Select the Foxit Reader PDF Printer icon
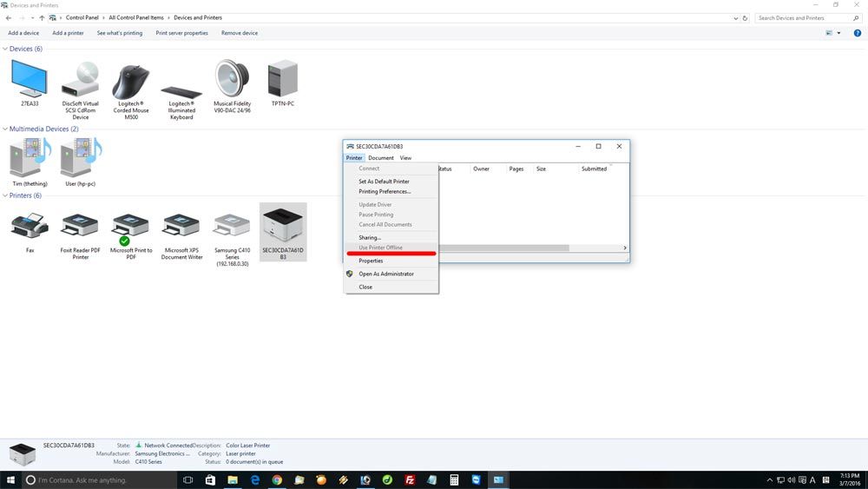This screenshot has height=489, width=868. (80, 226)
